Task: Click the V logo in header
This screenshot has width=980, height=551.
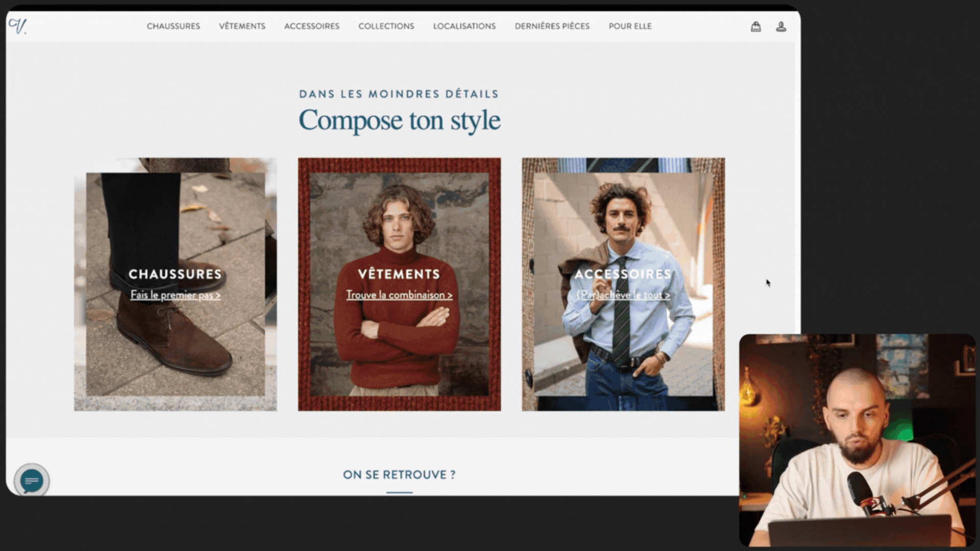Action: tap(17, 26)
